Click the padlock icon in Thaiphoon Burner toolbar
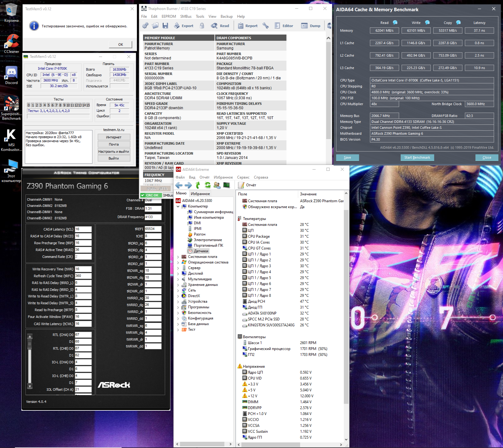The width and height of the screenshot is (503, 448). (202, 26)
